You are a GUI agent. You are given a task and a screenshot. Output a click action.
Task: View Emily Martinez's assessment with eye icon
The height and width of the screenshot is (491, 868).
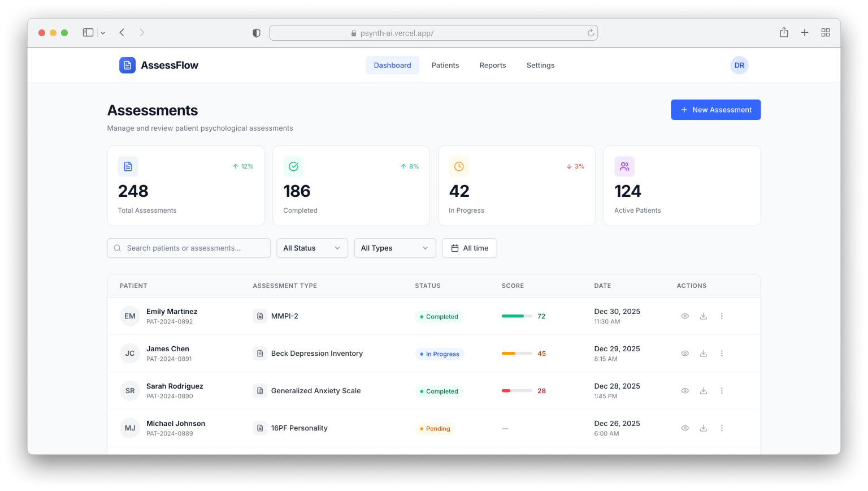point(685,316)
